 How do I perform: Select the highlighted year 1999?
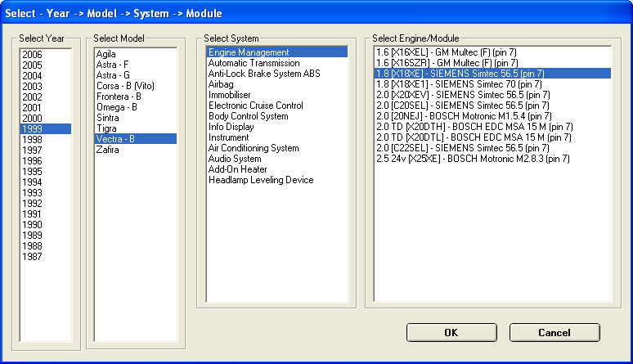46,129
